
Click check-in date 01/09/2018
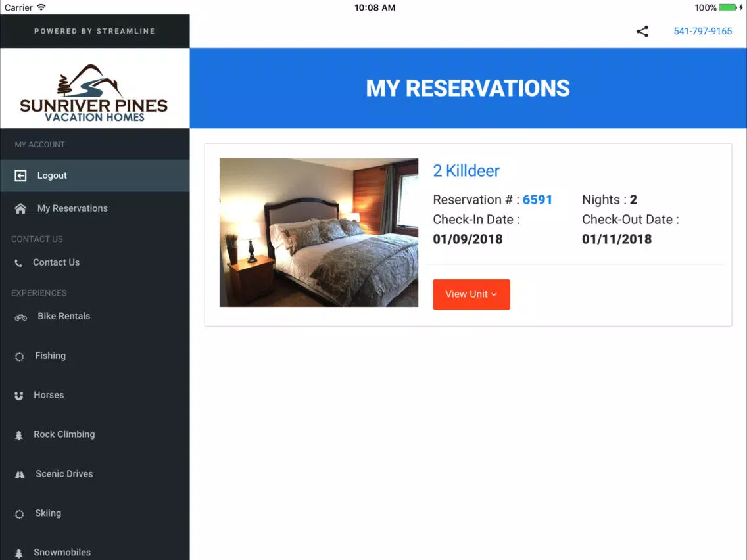(468, 239)
